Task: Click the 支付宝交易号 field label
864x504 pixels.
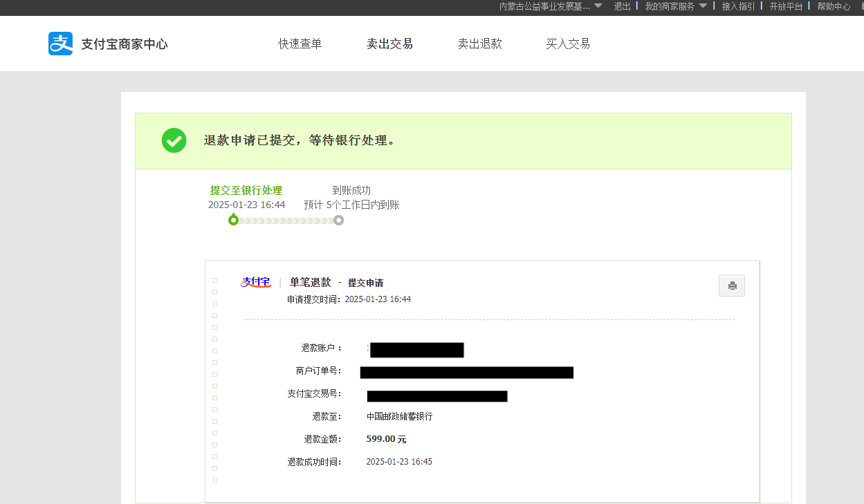Action: click(314, 393)
